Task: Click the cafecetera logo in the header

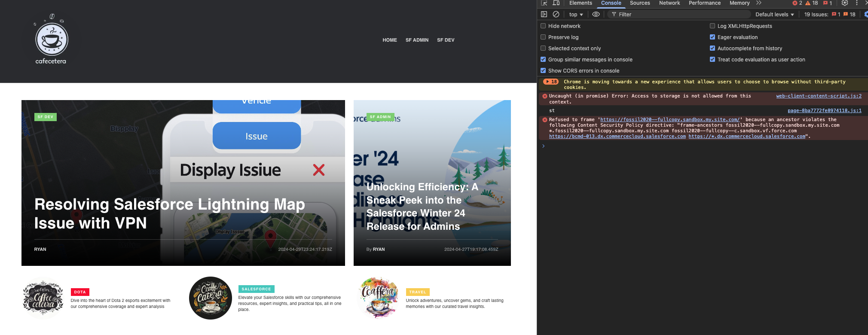Action: click(51, 39)
